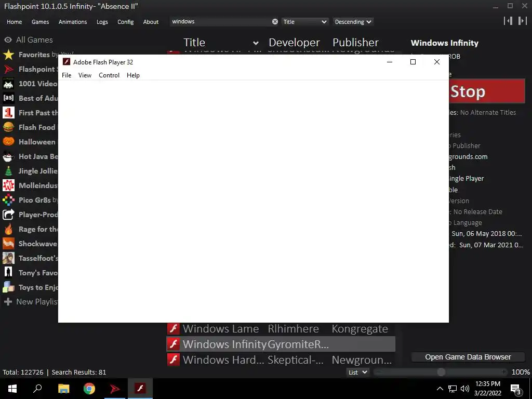Open the Config page
This screenshot has height=399, width=532.
(x=126, y=22)
